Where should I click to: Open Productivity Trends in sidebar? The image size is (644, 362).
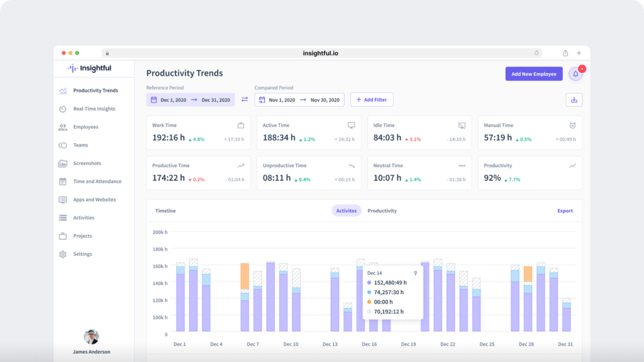96,90
